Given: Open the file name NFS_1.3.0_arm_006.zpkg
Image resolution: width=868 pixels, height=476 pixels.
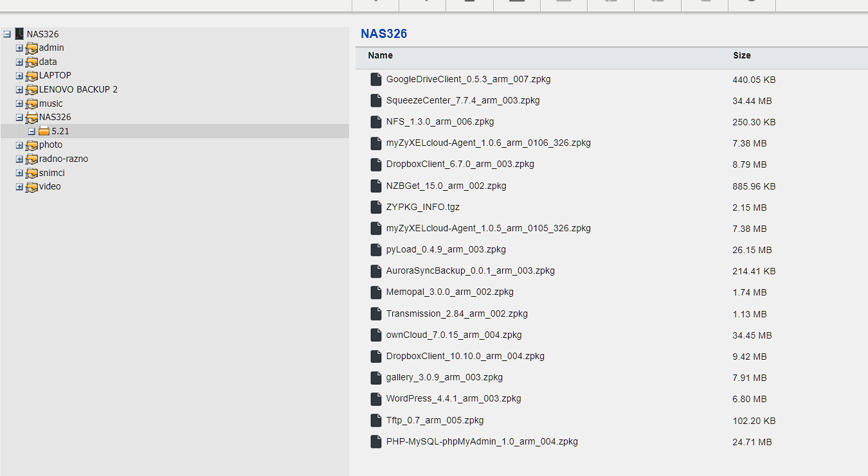Looking at the screenshot, I should click(440, 121).
